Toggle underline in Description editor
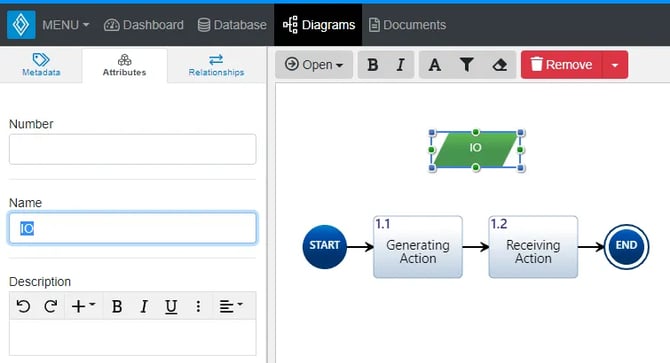 (x=171, y=306)
